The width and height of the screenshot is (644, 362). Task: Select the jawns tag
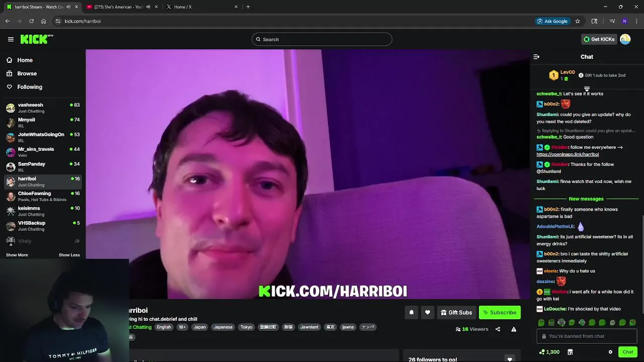click(x=348, y=327)
